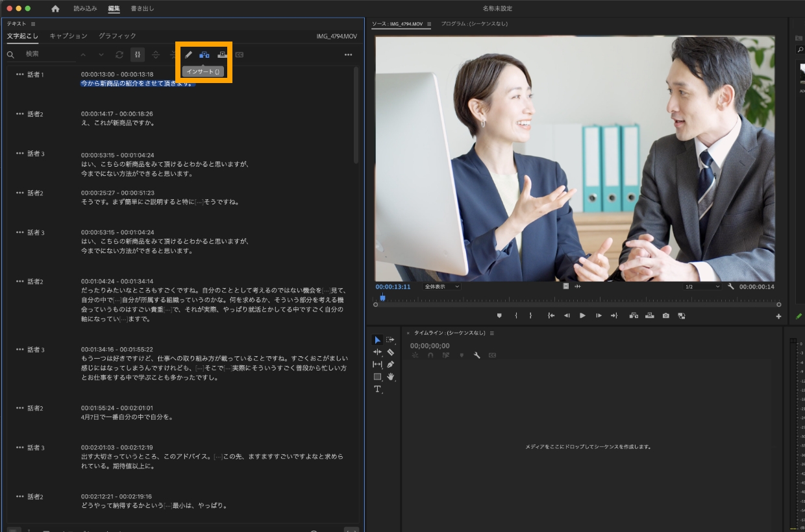This screenshot has height=532, width=805.
Task: Click the transcript list vertical scrollbar
Action: click(356, 115)
